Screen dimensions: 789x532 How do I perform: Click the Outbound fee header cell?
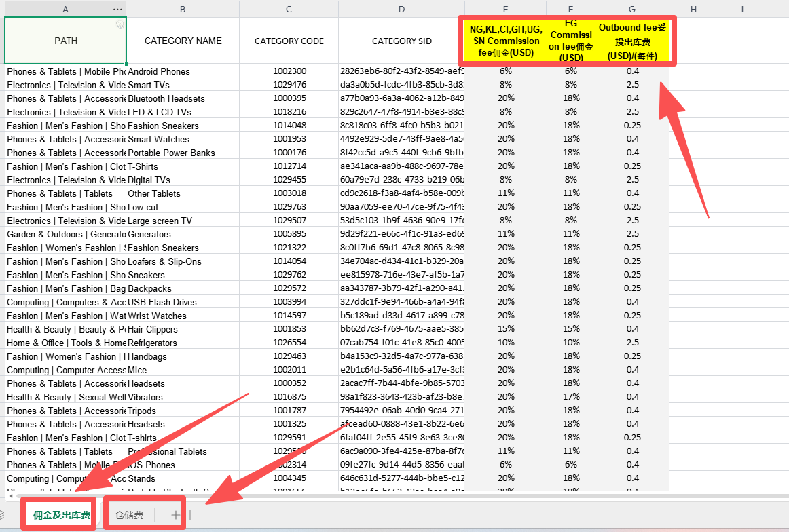point(632,41)
